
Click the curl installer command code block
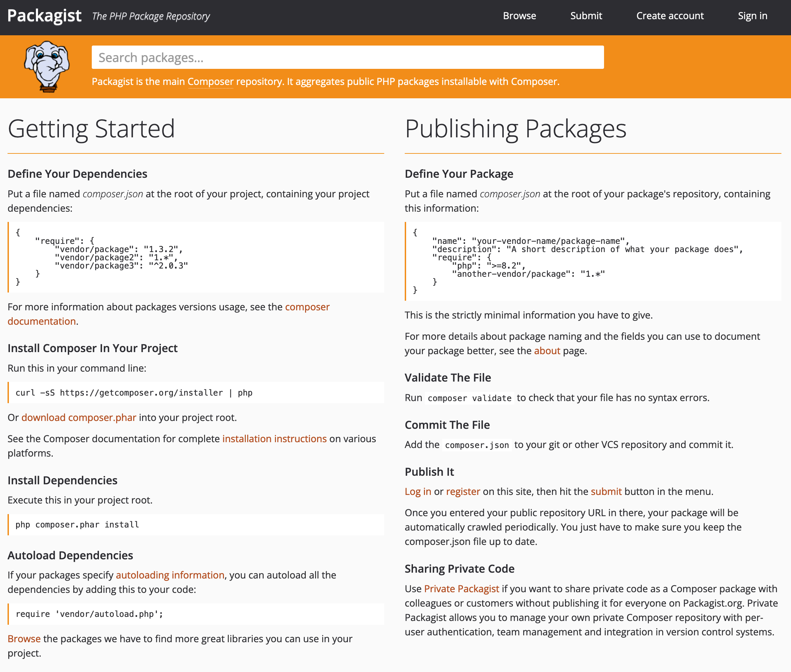(x=196, y=393)
